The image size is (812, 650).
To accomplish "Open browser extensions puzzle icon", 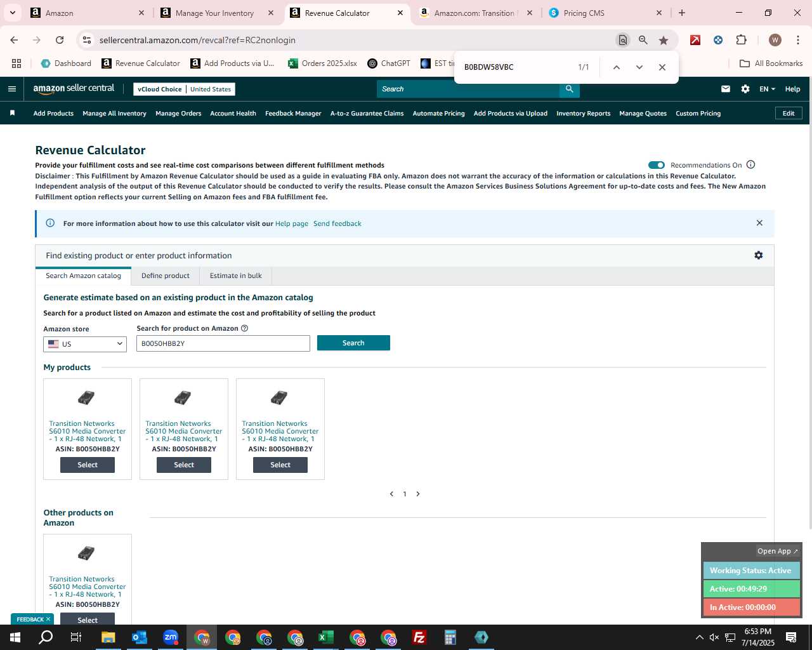I will (x=741, y=40).
